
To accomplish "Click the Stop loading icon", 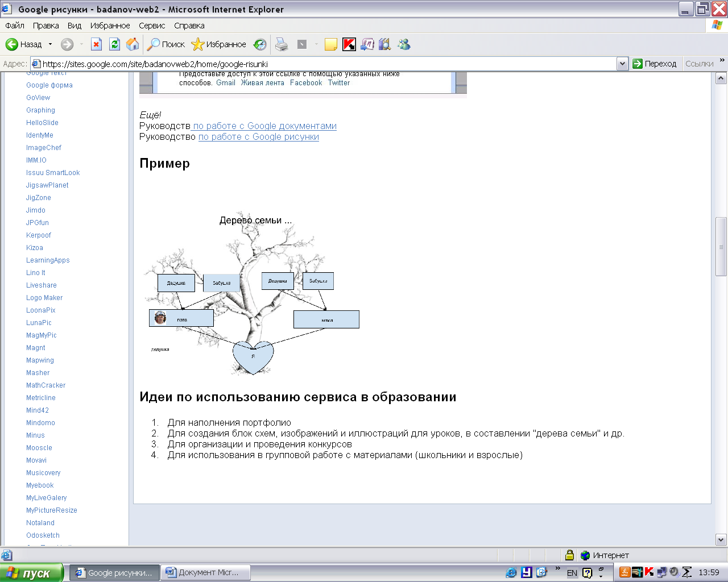I will 97,44.
